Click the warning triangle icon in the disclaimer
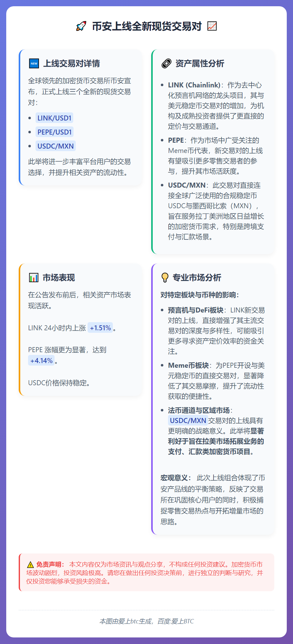The height and width of the screenshot is (644, 293). (30, 565)
